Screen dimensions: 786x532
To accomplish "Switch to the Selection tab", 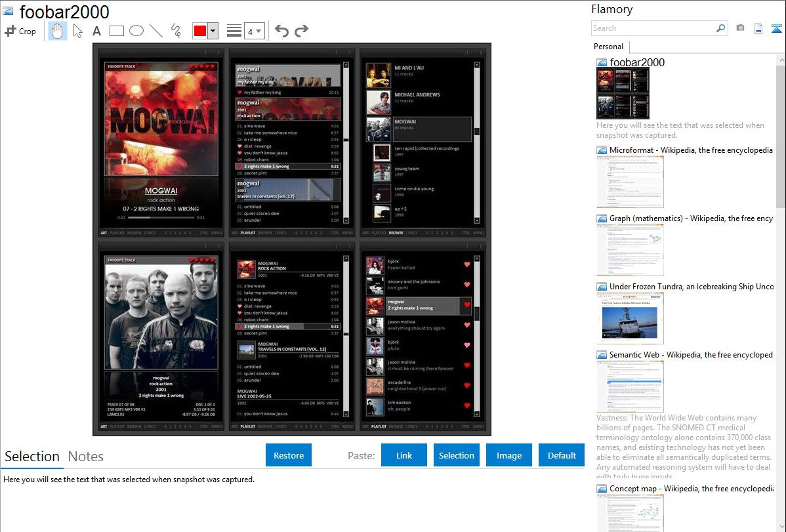I will click(x=32, y=457).
